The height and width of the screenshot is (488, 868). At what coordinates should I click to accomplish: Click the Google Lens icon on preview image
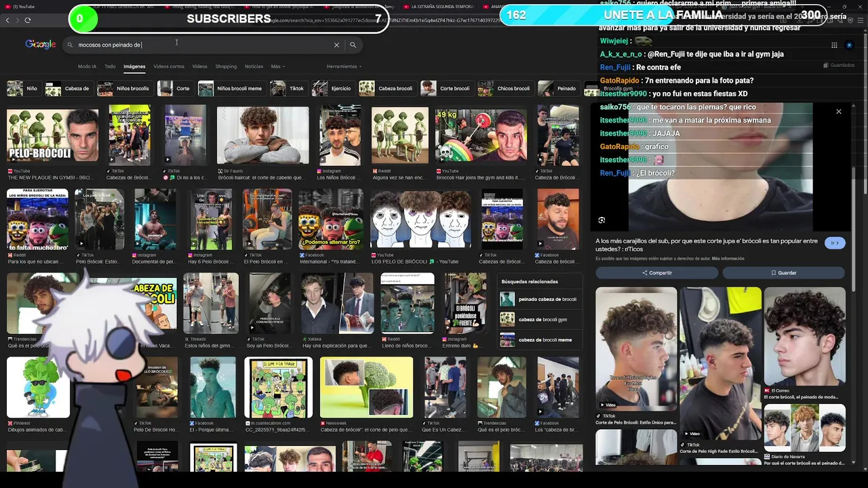(601, 220)
